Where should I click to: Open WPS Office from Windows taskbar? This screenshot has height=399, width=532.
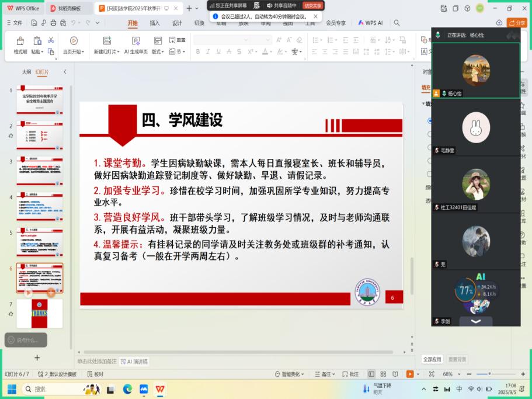coord(159,389)
